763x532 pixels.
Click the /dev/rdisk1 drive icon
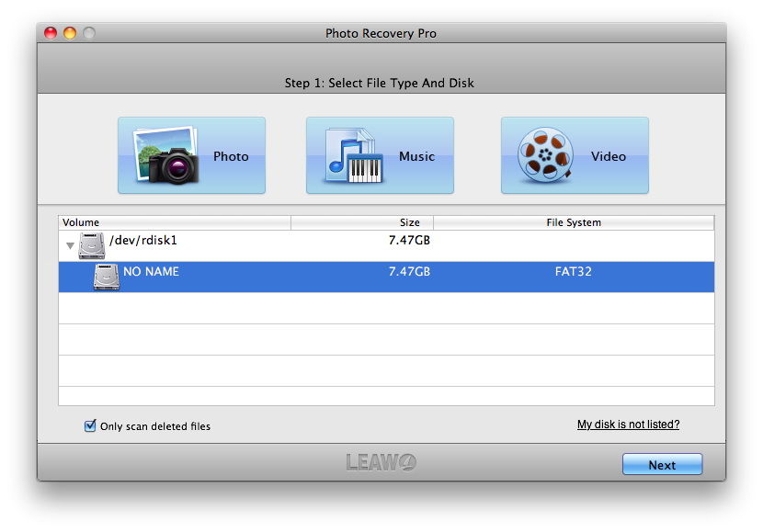[x=92, y=245]
